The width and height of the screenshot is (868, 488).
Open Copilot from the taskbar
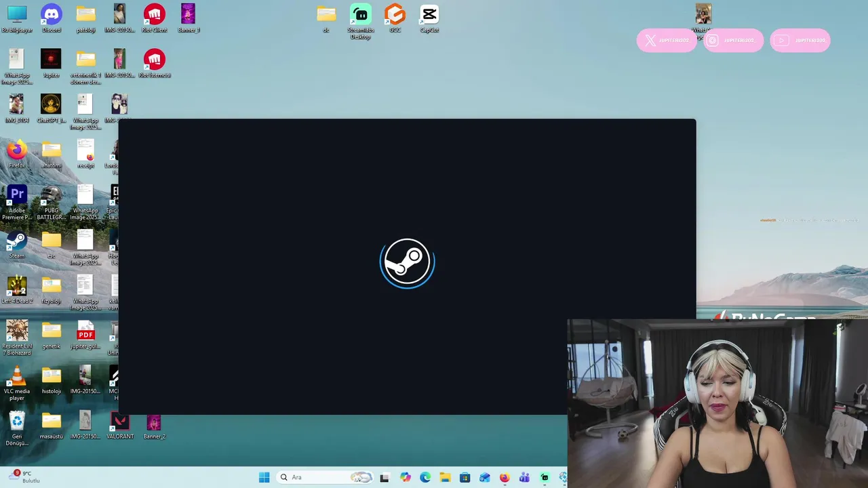coord(405,477)
